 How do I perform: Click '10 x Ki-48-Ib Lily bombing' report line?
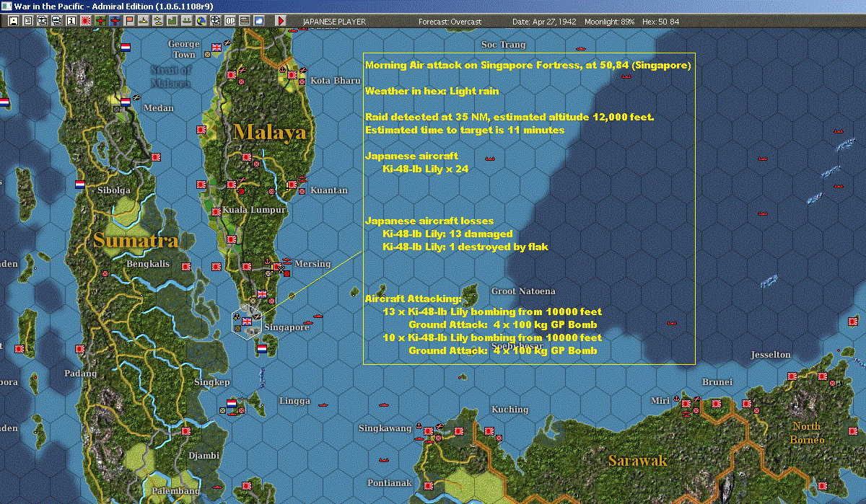pyautogui.click(x=492, y=337)
